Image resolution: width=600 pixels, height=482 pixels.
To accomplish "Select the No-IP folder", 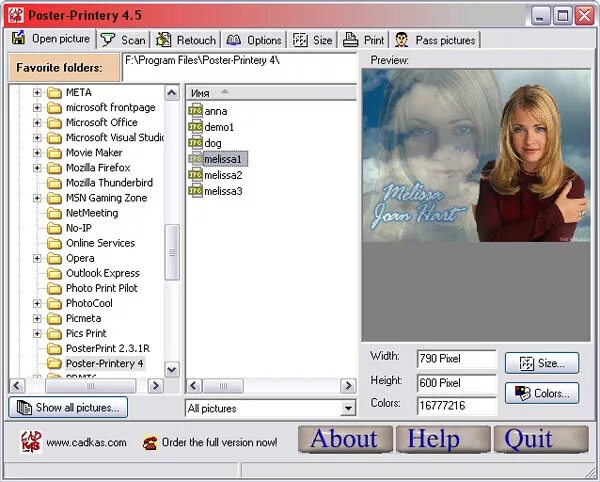I will 79,228.
